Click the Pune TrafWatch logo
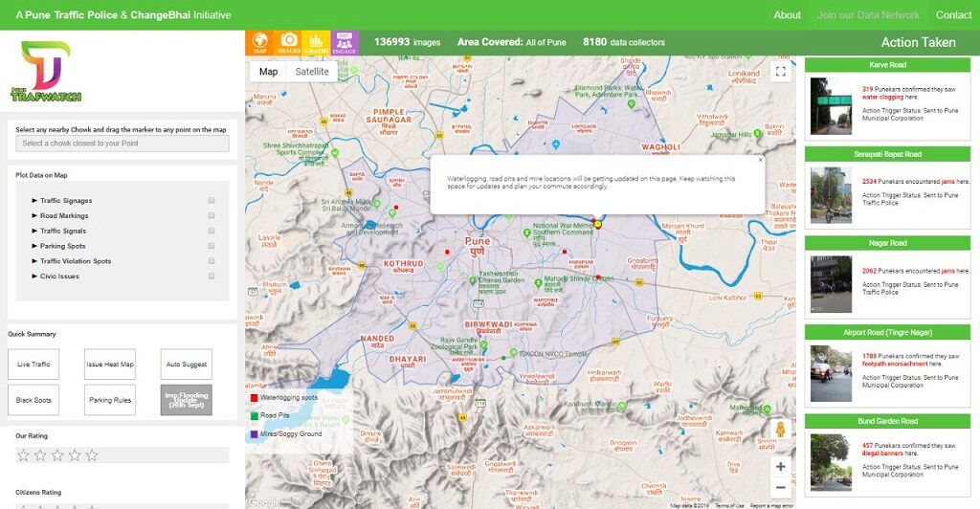Screen dimensions: 980x509 (46, 71)
